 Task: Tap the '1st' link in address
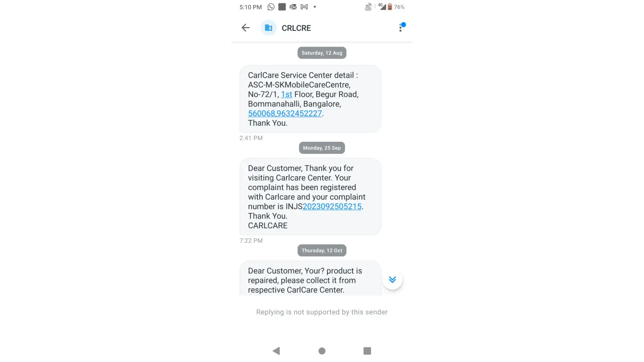coord(287,94)
